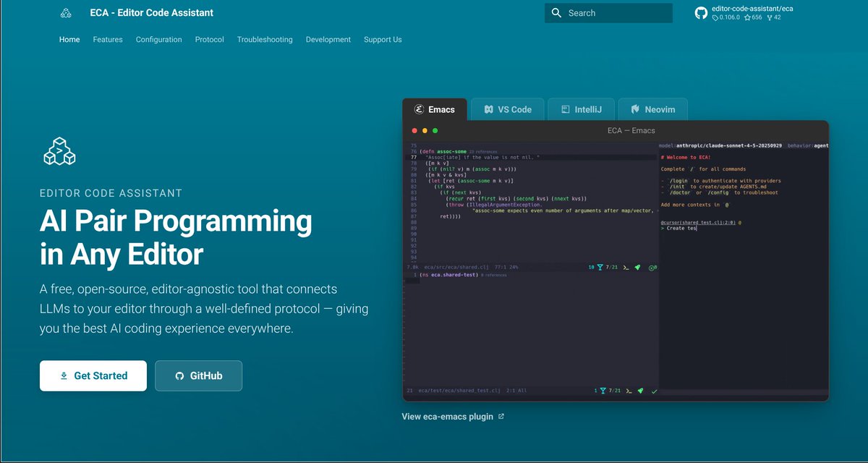Click the red traffic-light dot in Emacs window

414,131
